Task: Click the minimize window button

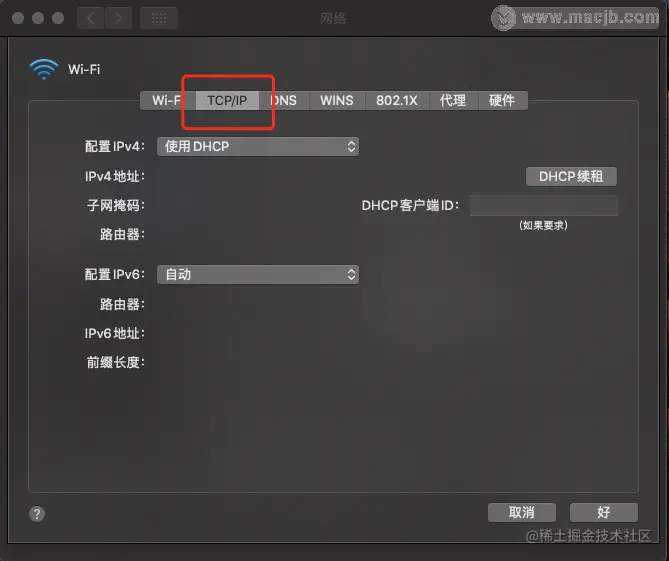Action: 38,18
